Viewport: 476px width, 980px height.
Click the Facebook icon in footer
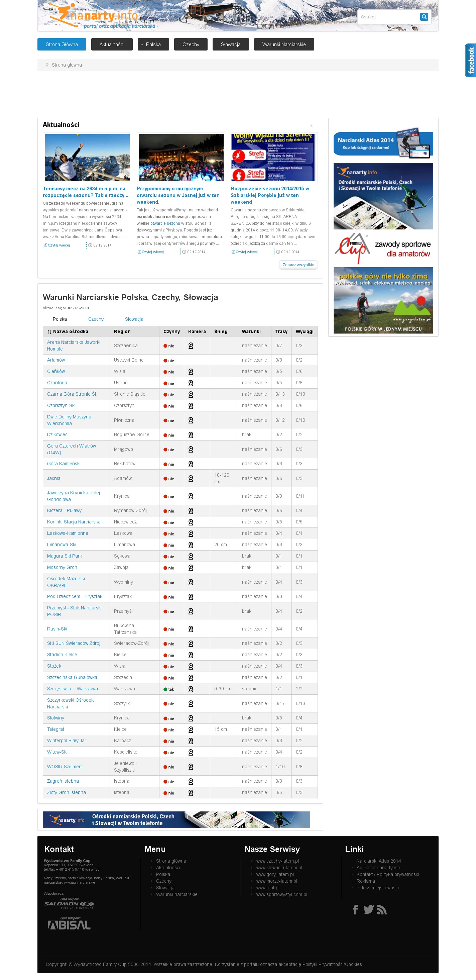pyautogui.click(x=355, y=909)
